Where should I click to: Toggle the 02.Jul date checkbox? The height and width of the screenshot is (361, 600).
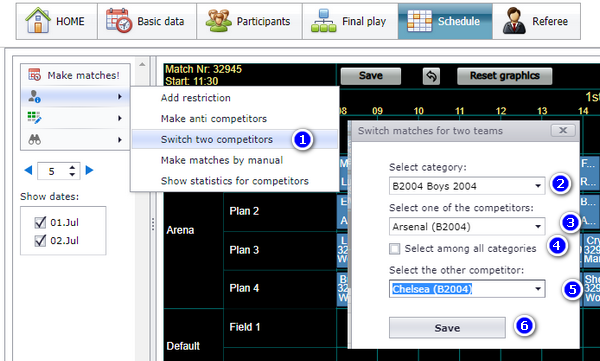(40, 240)
